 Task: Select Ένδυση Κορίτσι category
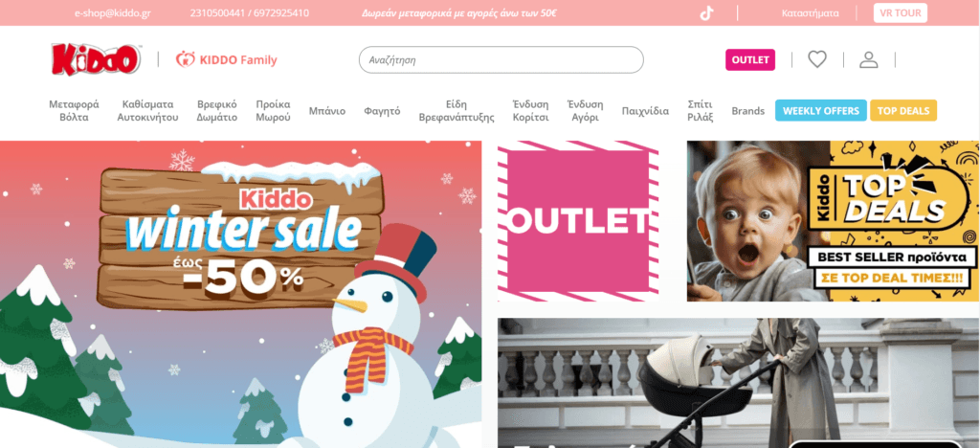[x=530, y=111]
